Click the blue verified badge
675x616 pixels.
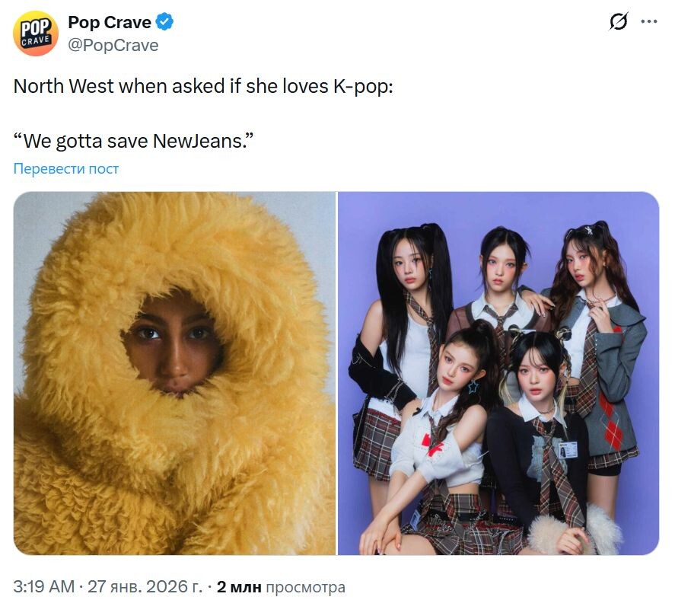pyautogui.click(x=164, y=21)
